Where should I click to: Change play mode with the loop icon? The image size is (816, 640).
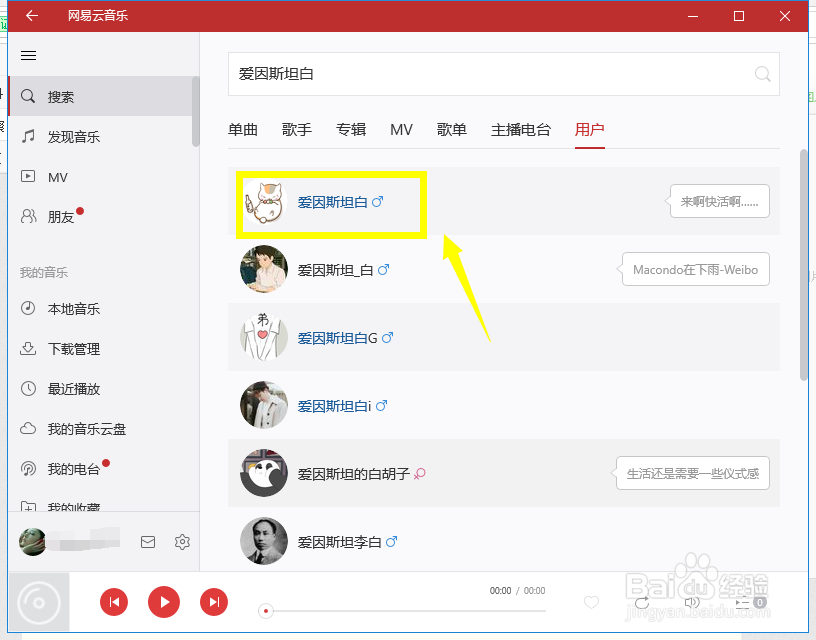(641, 603)
